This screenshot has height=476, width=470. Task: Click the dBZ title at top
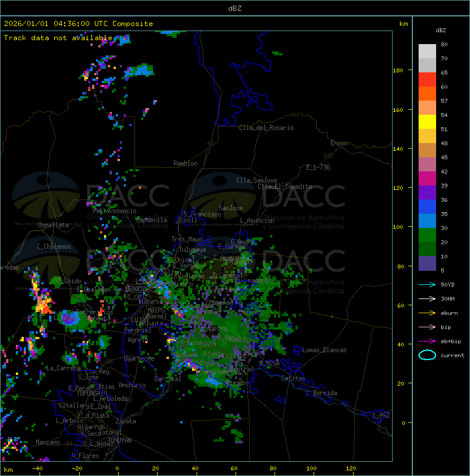[235, 8]
